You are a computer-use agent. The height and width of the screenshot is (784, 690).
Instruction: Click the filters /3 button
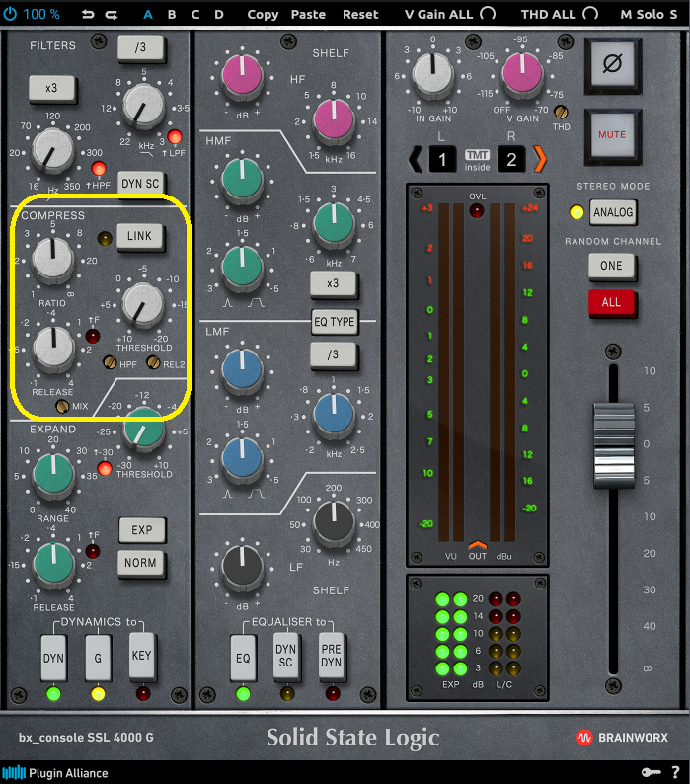click(140, 47)
